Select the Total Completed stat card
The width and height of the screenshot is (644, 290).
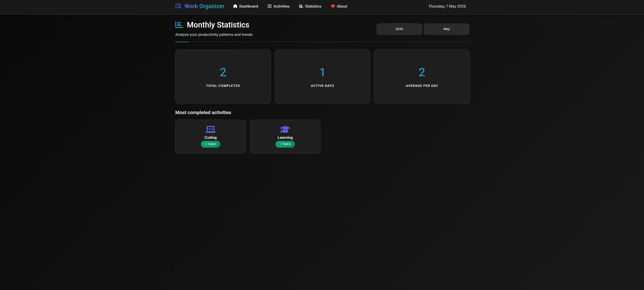223,77
